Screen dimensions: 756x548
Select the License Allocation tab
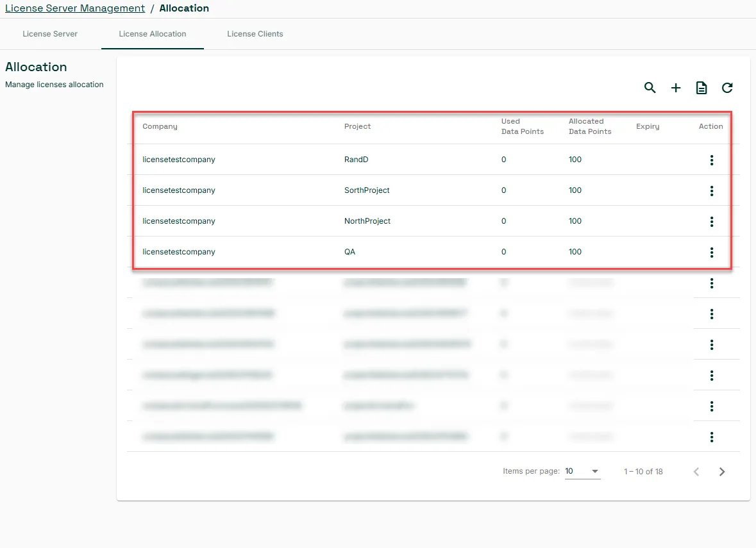click(x=153, y=34)
